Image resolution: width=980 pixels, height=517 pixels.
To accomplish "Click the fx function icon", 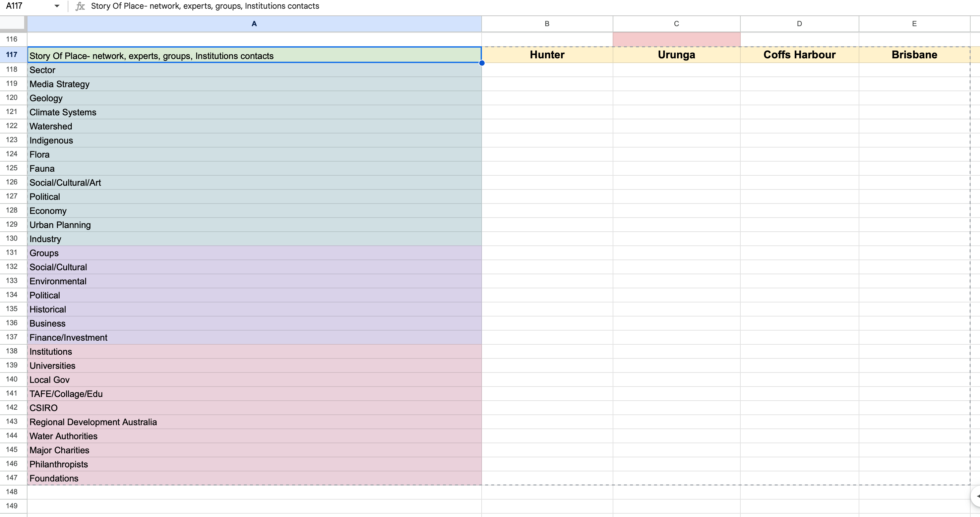I will coord(80,6).
